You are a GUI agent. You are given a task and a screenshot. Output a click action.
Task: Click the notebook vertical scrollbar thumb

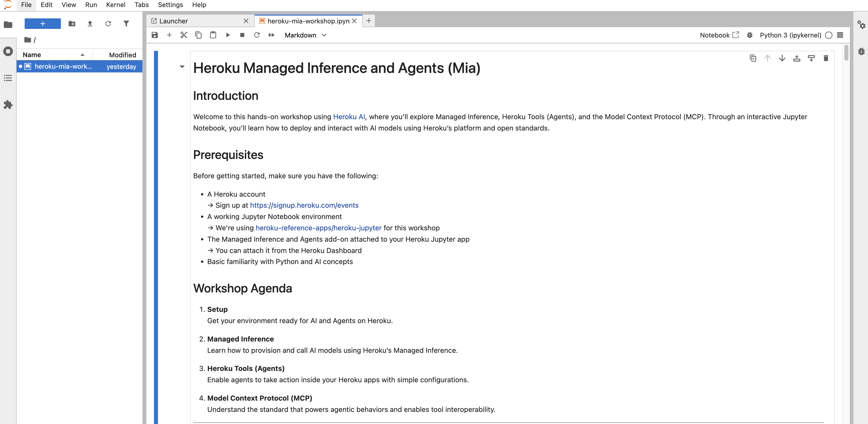(x=846, y=53)
